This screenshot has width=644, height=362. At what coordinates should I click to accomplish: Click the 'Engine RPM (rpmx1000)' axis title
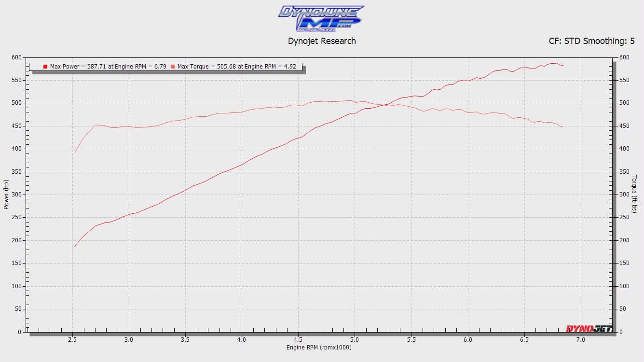(319, 348)
